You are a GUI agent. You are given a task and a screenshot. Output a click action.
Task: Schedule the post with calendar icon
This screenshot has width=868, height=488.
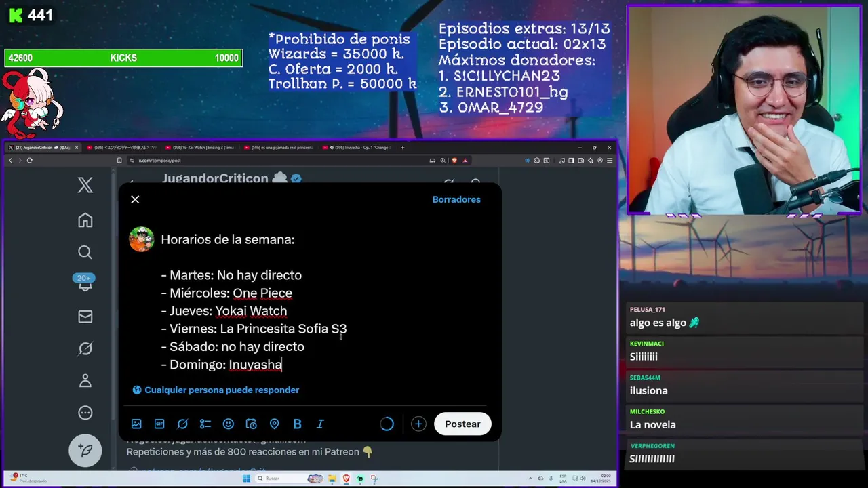click(x=251, y=424)
